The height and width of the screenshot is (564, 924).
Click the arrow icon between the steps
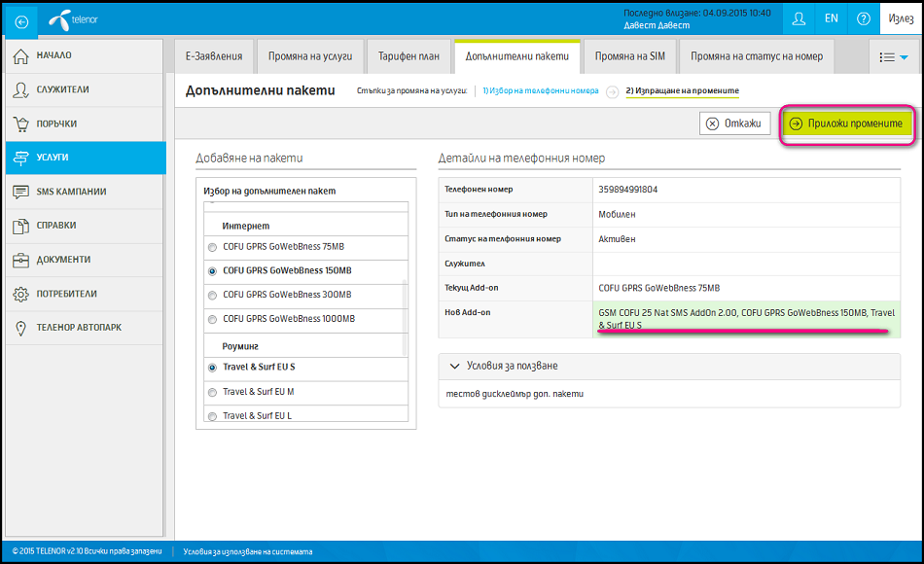612,92
